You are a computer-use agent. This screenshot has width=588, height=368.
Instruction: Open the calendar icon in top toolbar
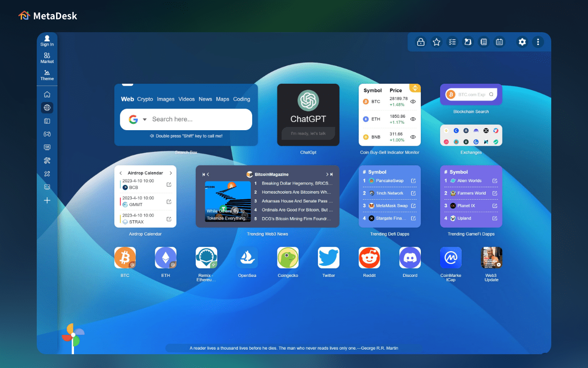point(499,42)
